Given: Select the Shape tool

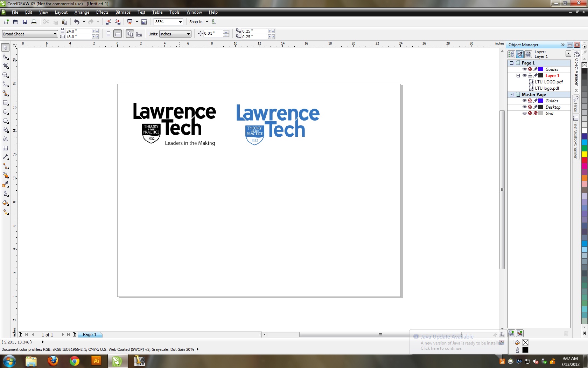Looking at the screenshot, I should 5,56.
